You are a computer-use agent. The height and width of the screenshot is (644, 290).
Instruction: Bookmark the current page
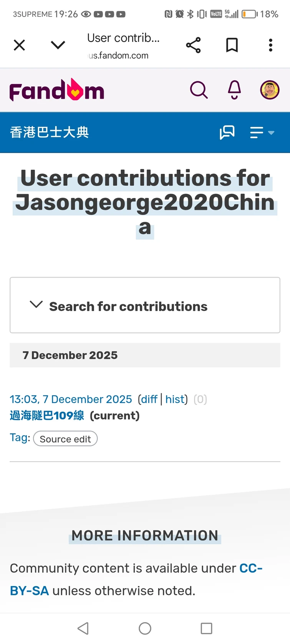tap(232, 45)
